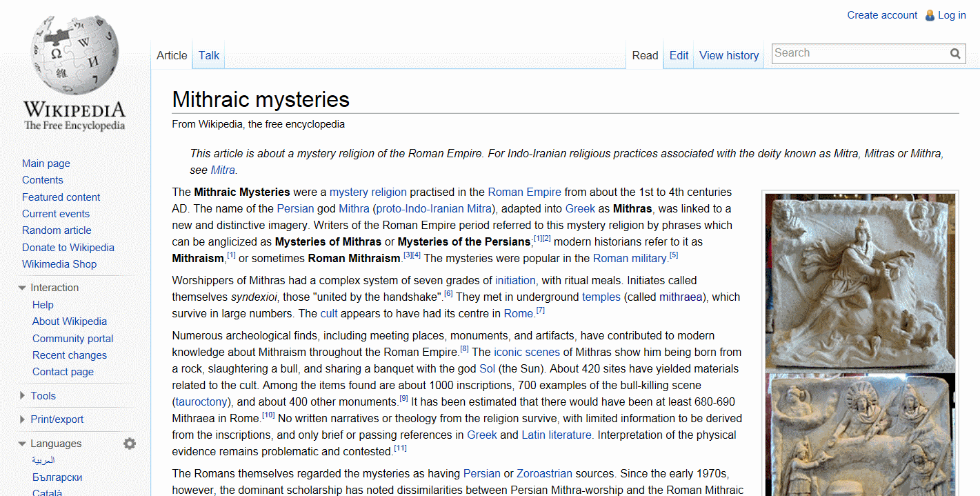Open the Edit tab
This screenshot has width=980, height=496.
[x=679, y=55]
